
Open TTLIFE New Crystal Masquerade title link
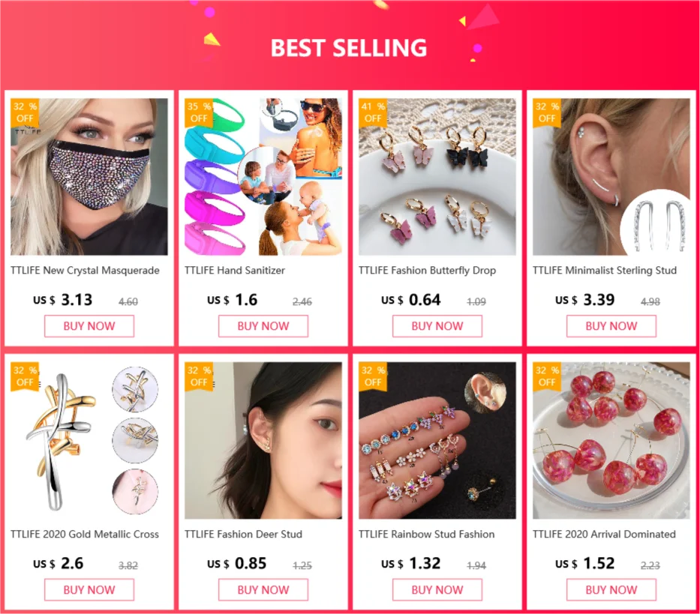pos(85,271)
